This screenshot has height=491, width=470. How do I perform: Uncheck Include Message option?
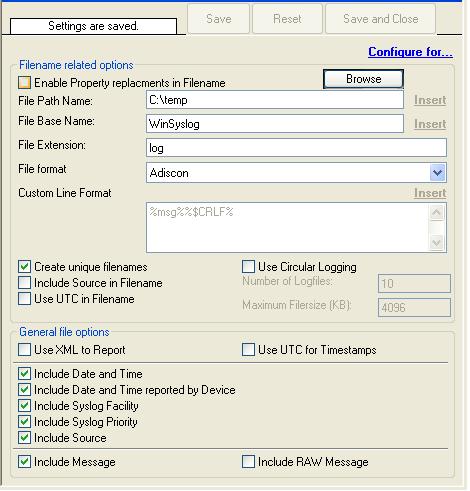[24, 462]
